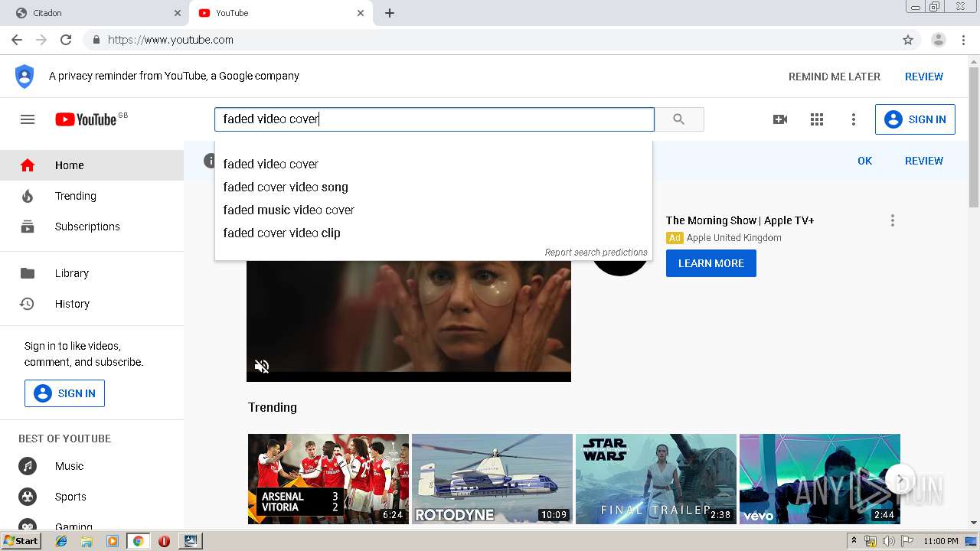
Task: View site lock information icon
Action: pos(96,40)
